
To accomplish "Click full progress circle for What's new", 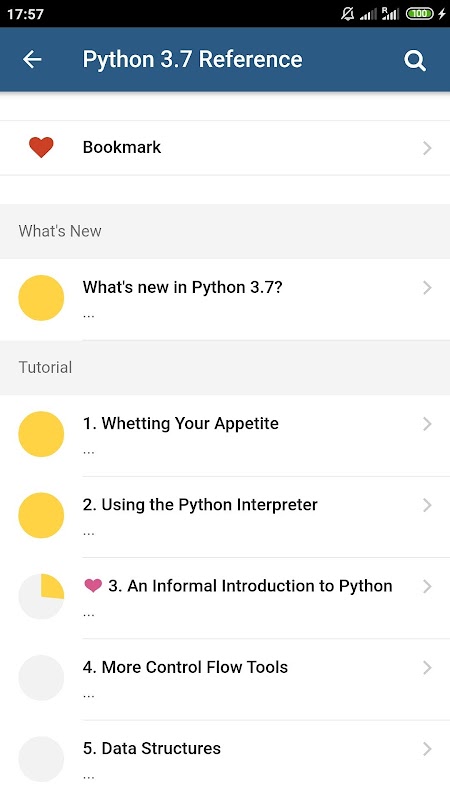I will [x=41, y=298].
